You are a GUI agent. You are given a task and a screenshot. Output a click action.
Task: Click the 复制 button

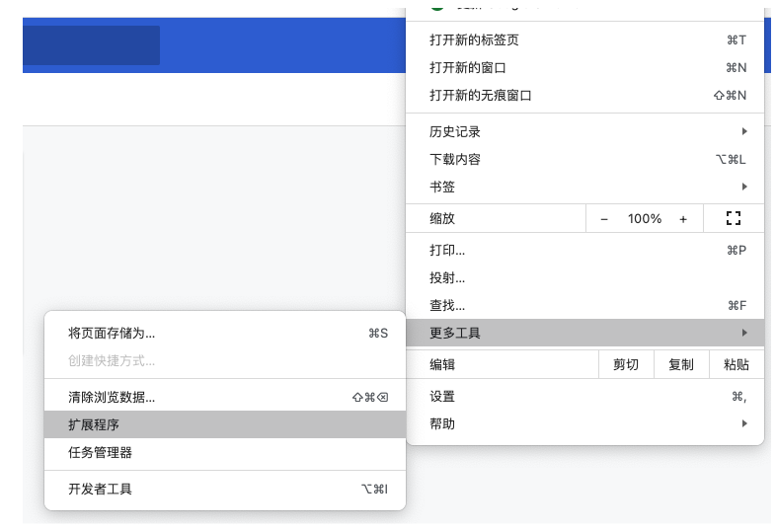coord(681,364)
